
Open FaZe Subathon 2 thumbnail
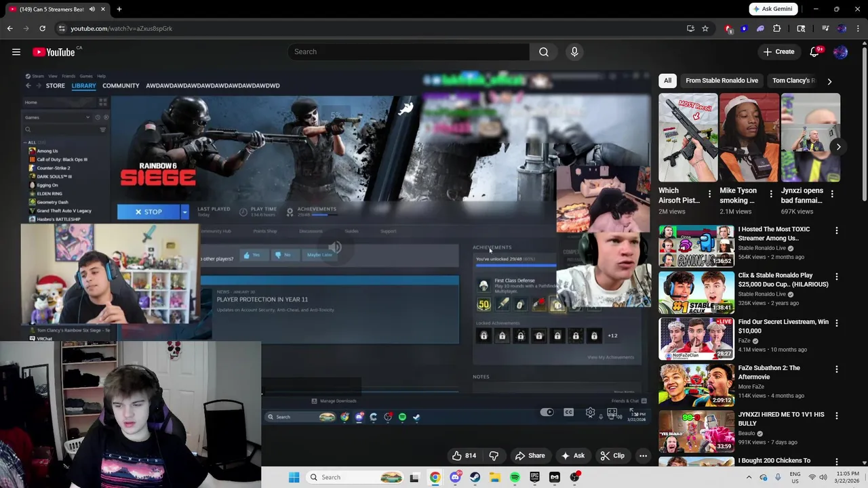(696, 384)
